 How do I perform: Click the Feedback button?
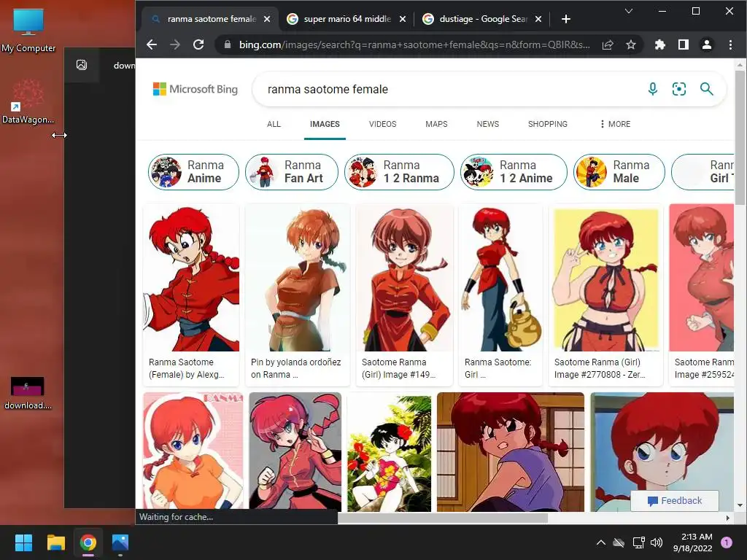click(x=675, y=500)
